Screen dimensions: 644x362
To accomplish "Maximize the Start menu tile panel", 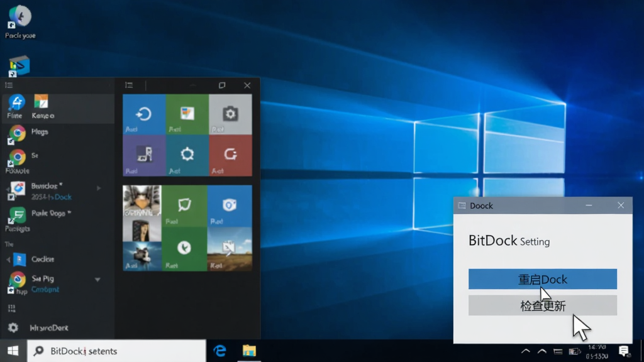I will pyautogui.click(x=222, y=85).
